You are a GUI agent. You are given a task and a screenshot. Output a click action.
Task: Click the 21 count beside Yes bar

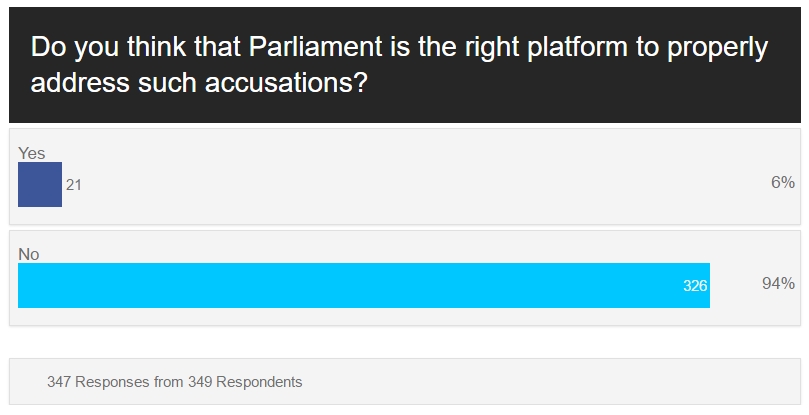point(74,185)
